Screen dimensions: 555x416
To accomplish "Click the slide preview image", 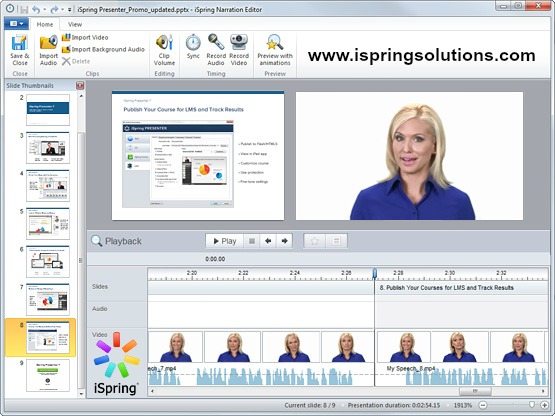I will pos(198,156).
